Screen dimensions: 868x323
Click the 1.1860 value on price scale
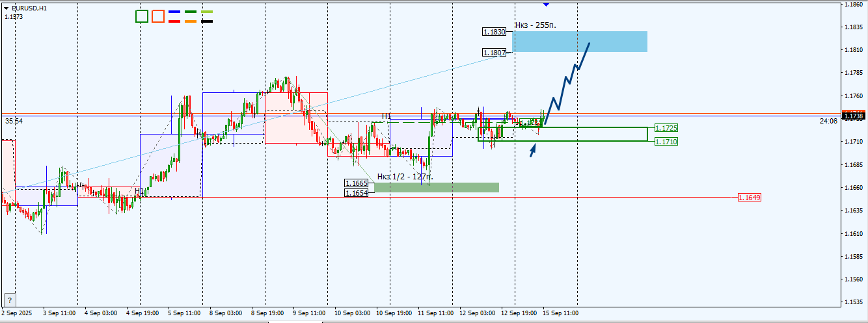tap(854, 5)
